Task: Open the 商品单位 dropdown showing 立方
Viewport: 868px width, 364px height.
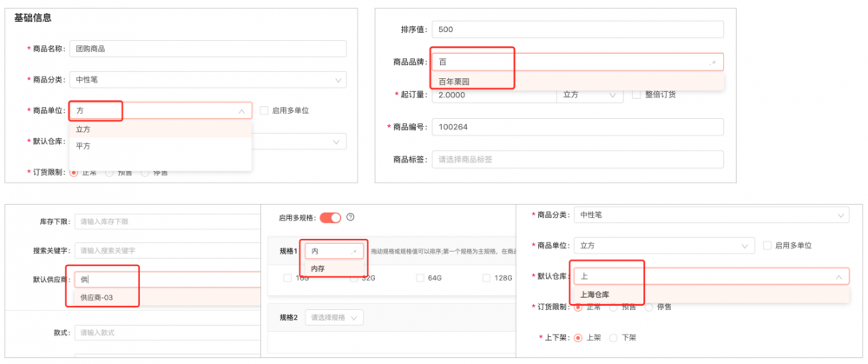Action: click(x=664, y=246)
